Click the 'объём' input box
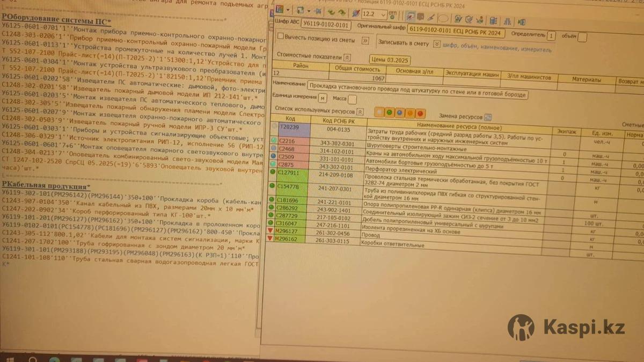 click(x=582, y=37)
